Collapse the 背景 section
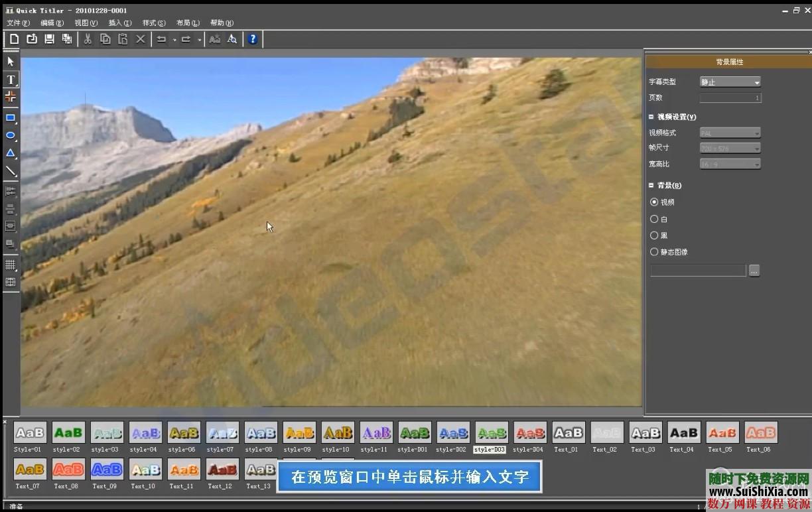Image resolution: width=812 pixels, height=512 pixels. [x=651, y=186]
